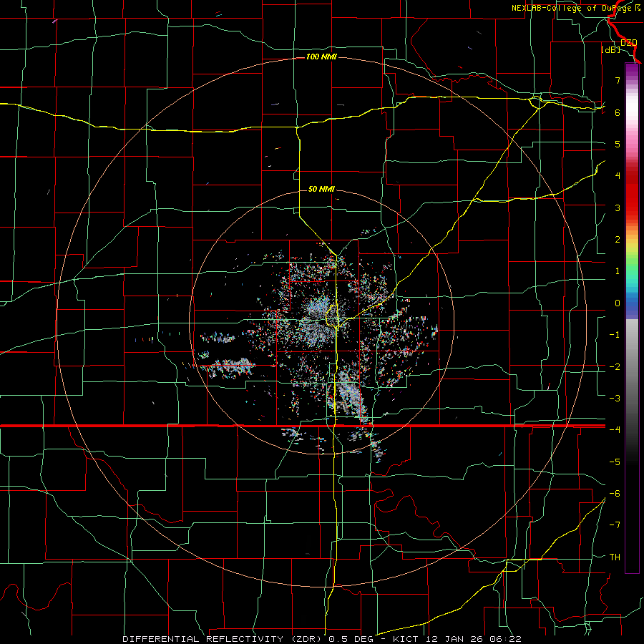Pick the "3" dB scale label
Viewport: 644px width, 644px height.
click(618, 208)
